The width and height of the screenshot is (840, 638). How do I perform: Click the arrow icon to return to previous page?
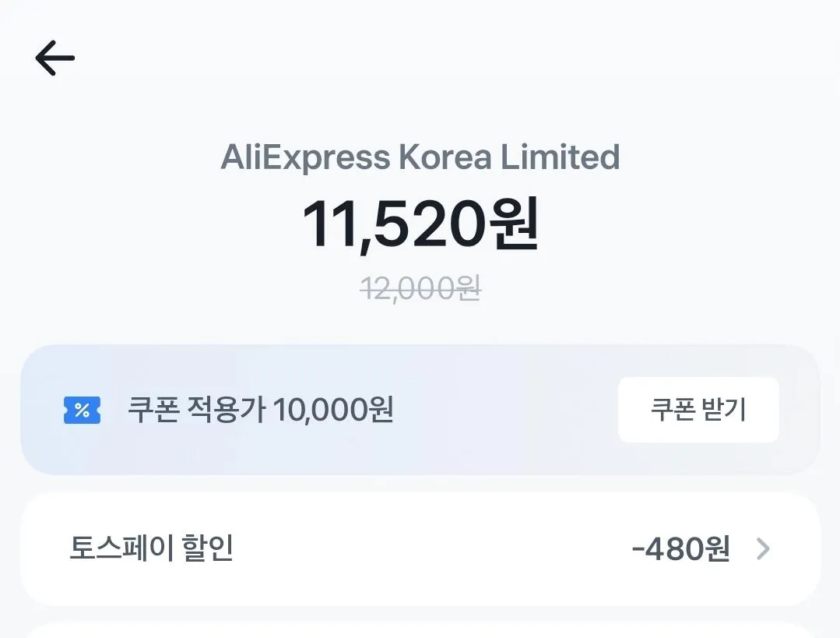[53, 57]
